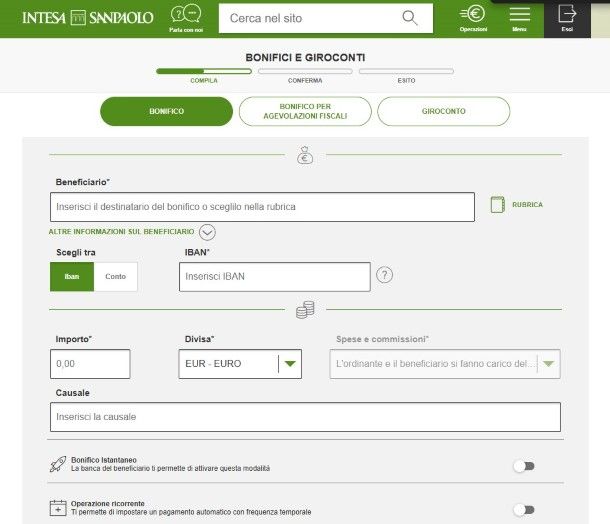Switch to Bonifico per agevolazioni fiscali tab

coord(305,111)
